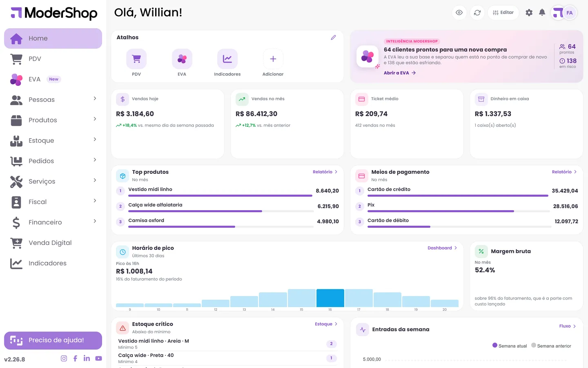Open EVA in the sidebar menu
Screen dimensions: 588x368
pyautogui.click(x=53, y=79)
